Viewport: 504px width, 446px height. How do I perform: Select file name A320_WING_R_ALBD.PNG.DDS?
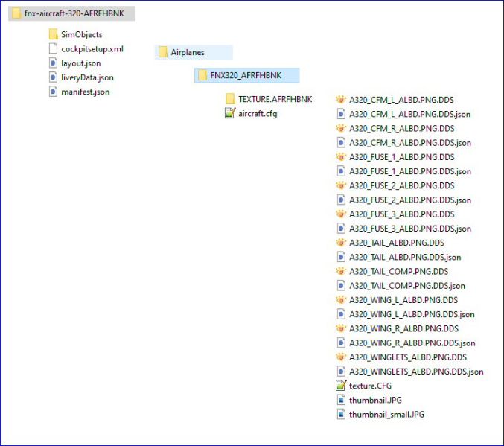[404, 328]
